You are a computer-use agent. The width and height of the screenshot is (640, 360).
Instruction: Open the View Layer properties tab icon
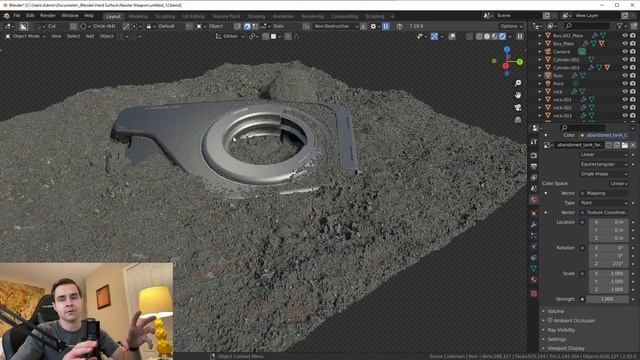point(534,178)
